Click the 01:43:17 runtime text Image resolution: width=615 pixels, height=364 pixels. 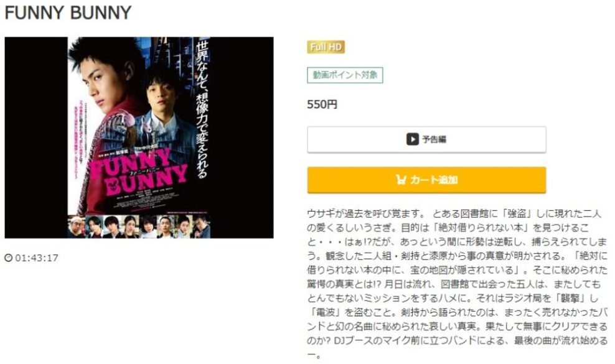click(37, 258)
